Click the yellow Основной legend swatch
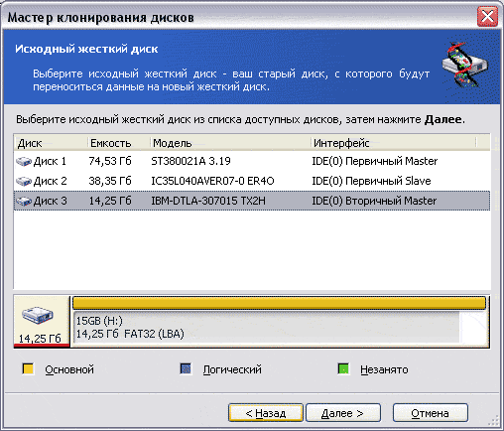The image size is (504, 431). click(28, 368)
